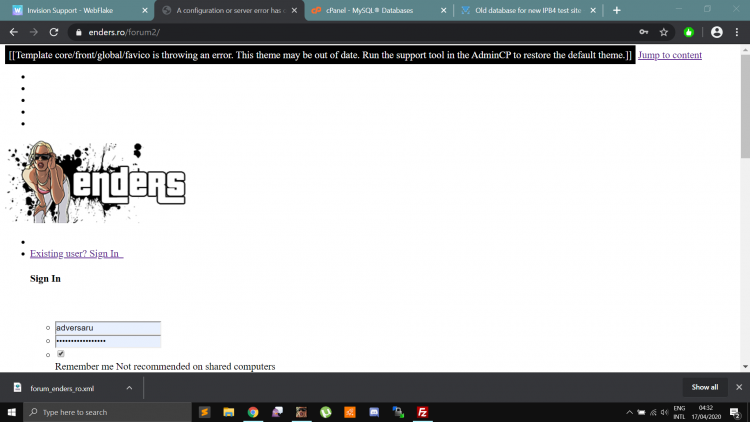
Task: Expand options for forum_enders_ro.xml download
Action: point(129,388)
